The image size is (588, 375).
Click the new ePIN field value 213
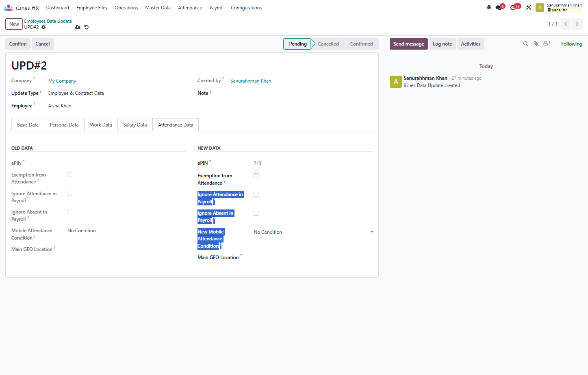[x=313, y=164]
